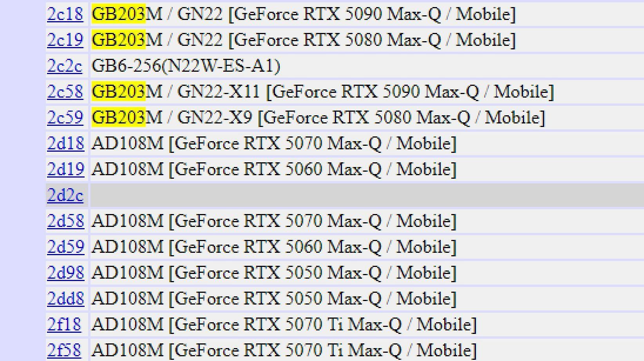Click the GB6-256(N22W-ES-A1) entry text
Screen dimensions: 644x361
186,66
